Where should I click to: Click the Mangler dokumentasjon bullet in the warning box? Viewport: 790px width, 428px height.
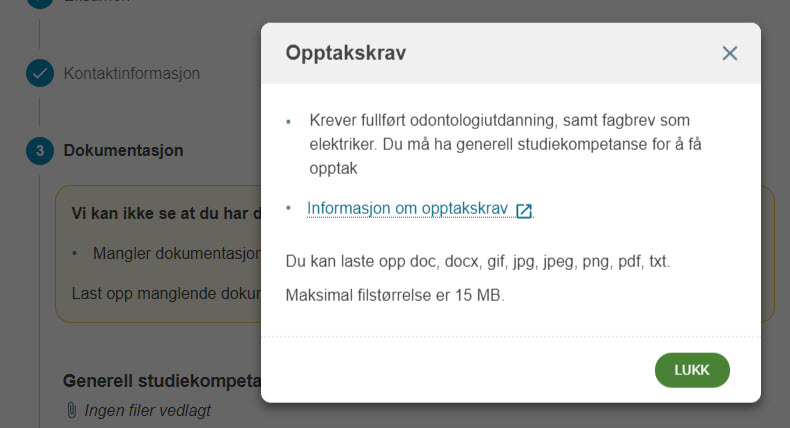[x=177, y=254]
